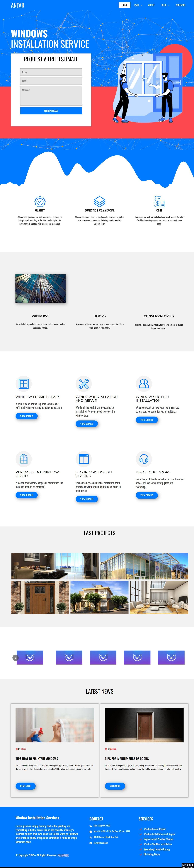Read more about maintaining windows
194x868 pixels.
[25, 786]
